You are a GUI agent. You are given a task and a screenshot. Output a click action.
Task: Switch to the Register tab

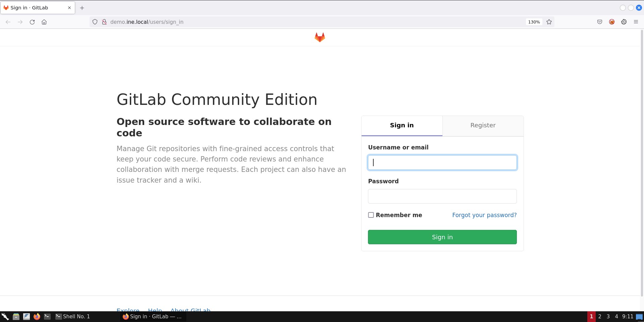483,126
